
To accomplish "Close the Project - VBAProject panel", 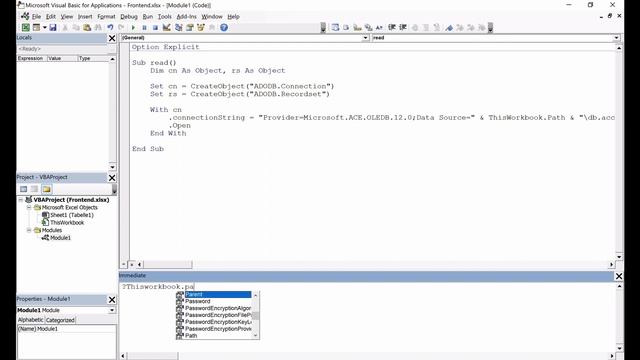I will coord(112,178).
